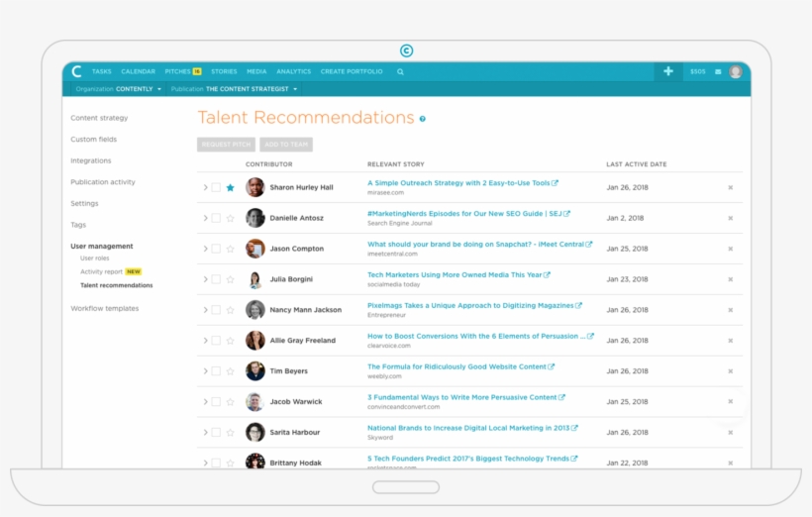
Task: Star Tim Beyers
Action: tap(231, 371)
